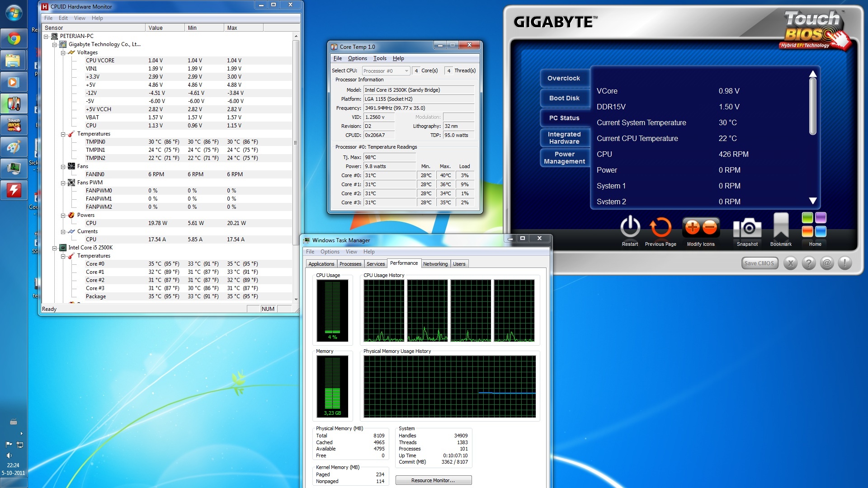The image size is (868, 488).
Task: Collapse the Fans section in HWMonitor
Action: 63,166
